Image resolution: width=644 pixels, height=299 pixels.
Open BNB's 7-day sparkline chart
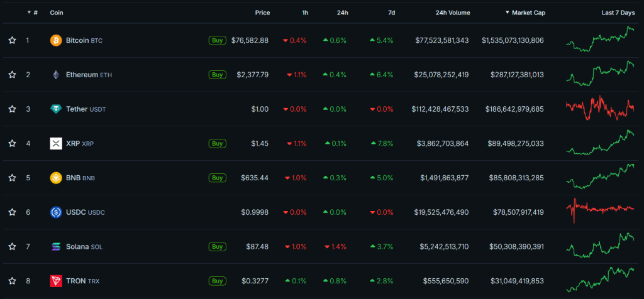click(x=599, y=177)
